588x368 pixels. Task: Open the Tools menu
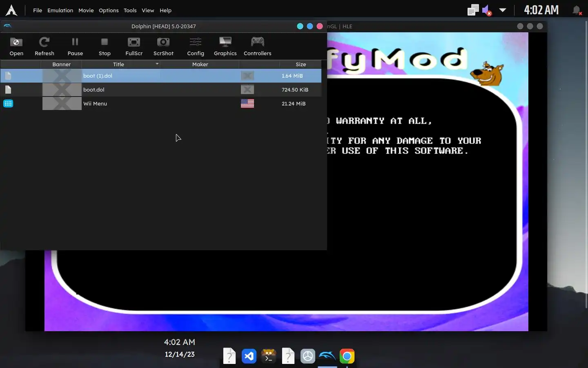coord(130,10)
